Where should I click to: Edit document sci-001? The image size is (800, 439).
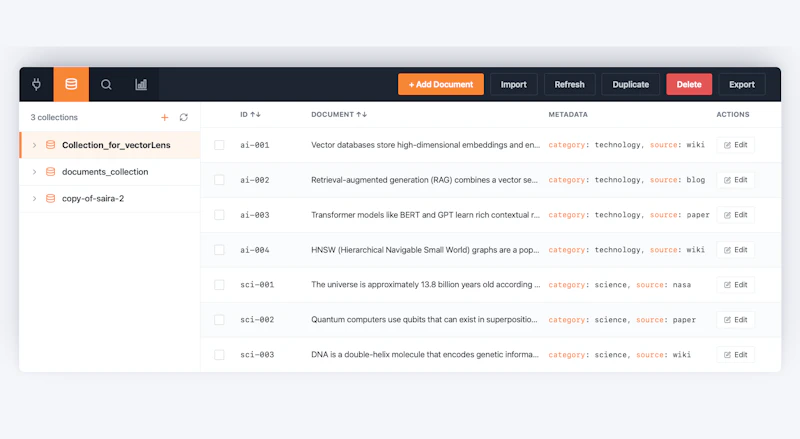(x=735, y=285)
